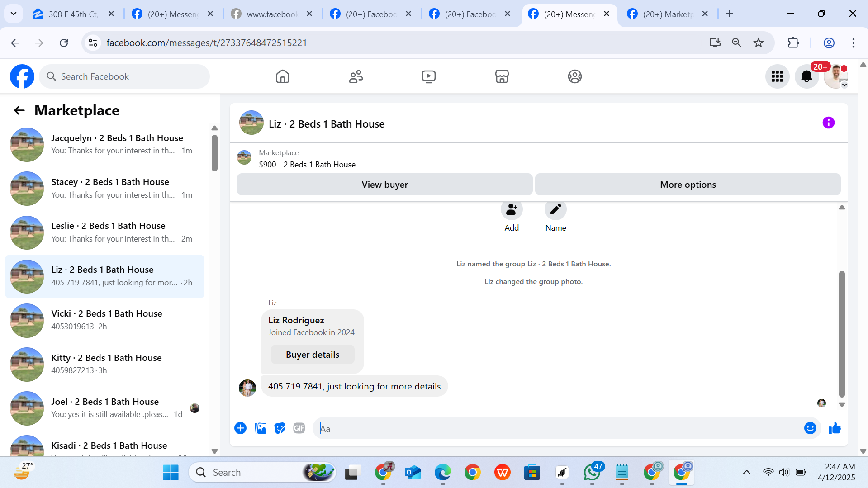Open the zoom magnifier icon in address bar
868x488 pixels.
(x=736, y=43)
